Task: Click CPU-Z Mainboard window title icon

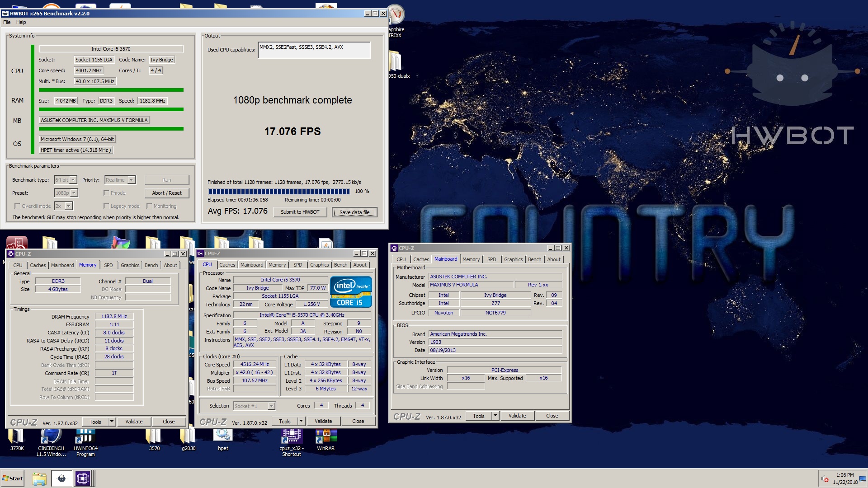Action: coord(394,248)
